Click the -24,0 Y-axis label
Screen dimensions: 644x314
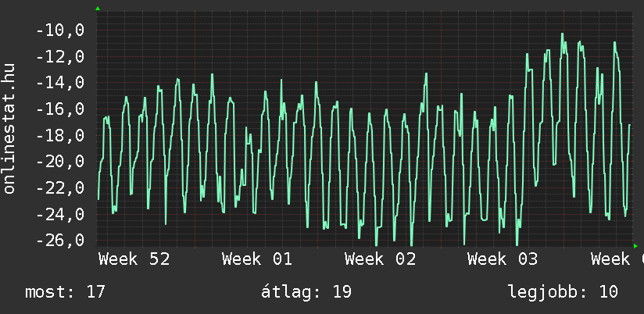[x=59, y=214]
